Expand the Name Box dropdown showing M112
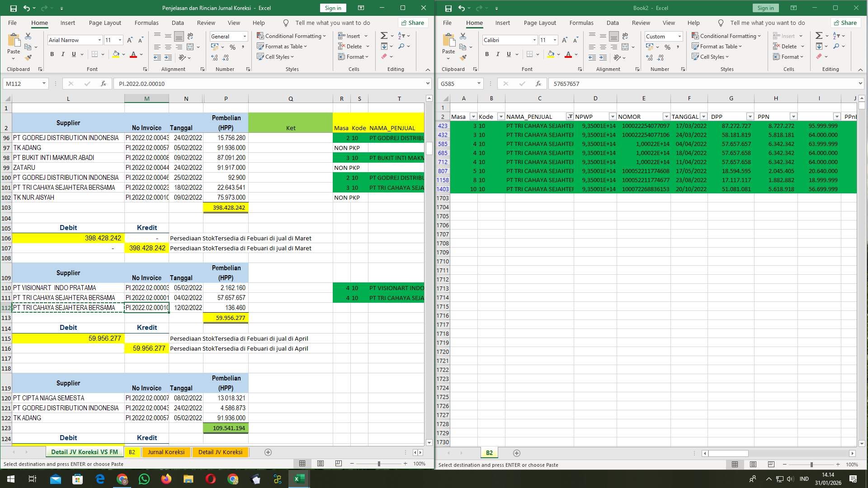The height and width of the screenshot is (488, 868). pos(44,84)
